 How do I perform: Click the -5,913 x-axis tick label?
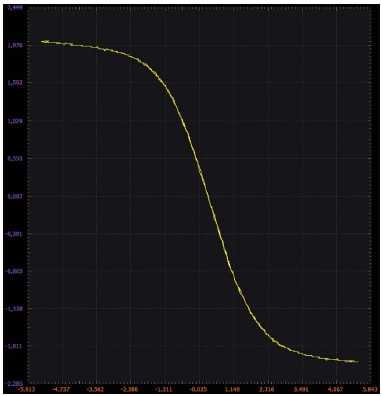pyautogui.click(x=28, y=389)
